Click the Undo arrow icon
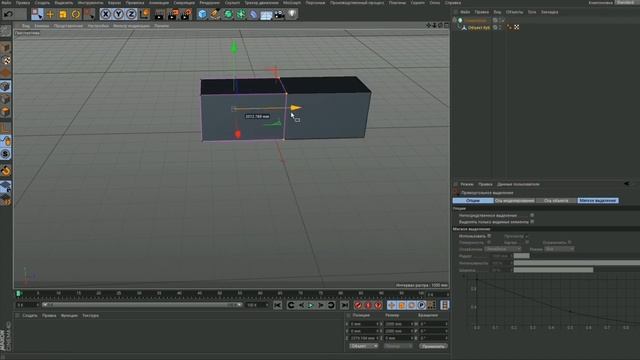 point(8,14)
